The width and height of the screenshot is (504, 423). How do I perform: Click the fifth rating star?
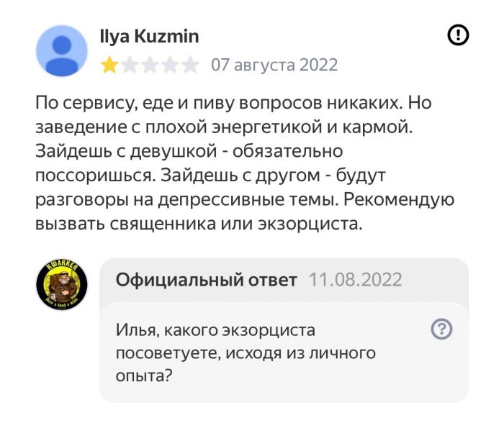coord(190,65)
